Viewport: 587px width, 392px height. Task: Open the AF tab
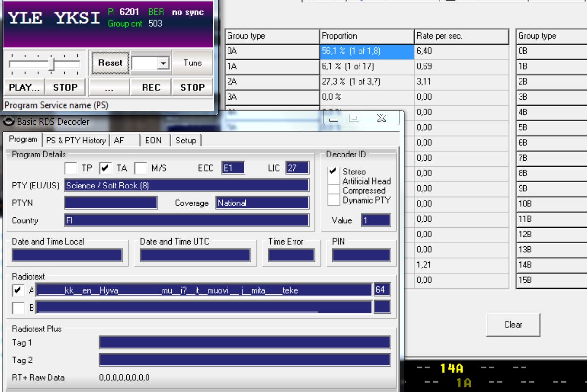pyautogui.click(x=119, y=140)
